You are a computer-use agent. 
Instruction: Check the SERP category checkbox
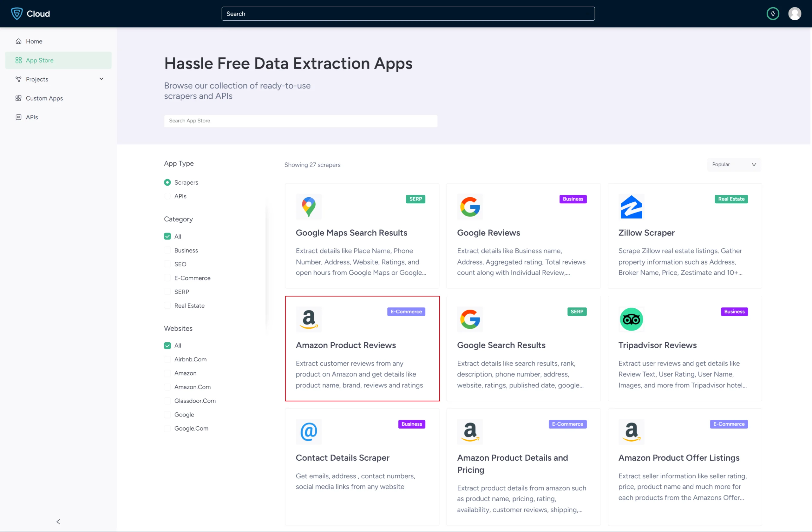point(167,292)
